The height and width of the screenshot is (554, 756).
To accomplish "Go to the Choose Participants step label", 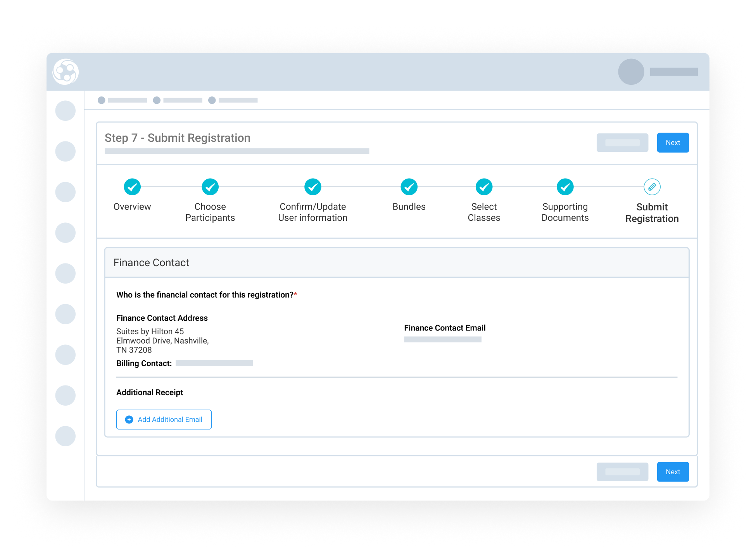I will click(210, 212).
